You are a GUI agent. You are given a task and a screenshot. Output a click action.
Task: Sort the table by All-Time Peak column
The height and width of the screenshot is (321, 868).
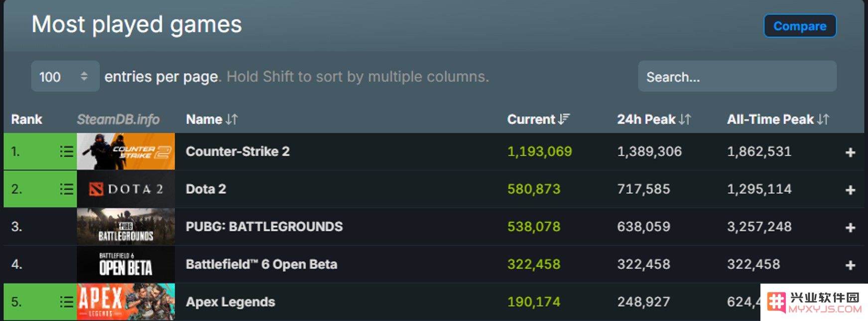(x=778, y=120)
